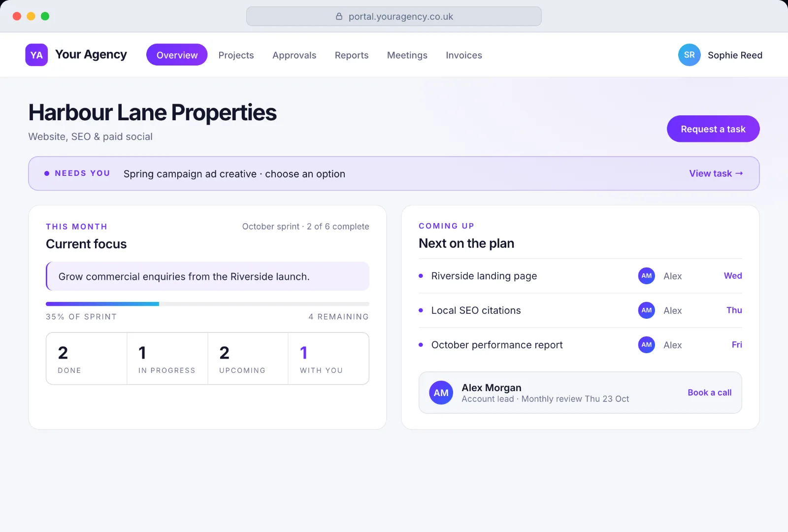Click the Spring campaign ad creative notice text
The image size is (788, 532).
coord(234,174)
